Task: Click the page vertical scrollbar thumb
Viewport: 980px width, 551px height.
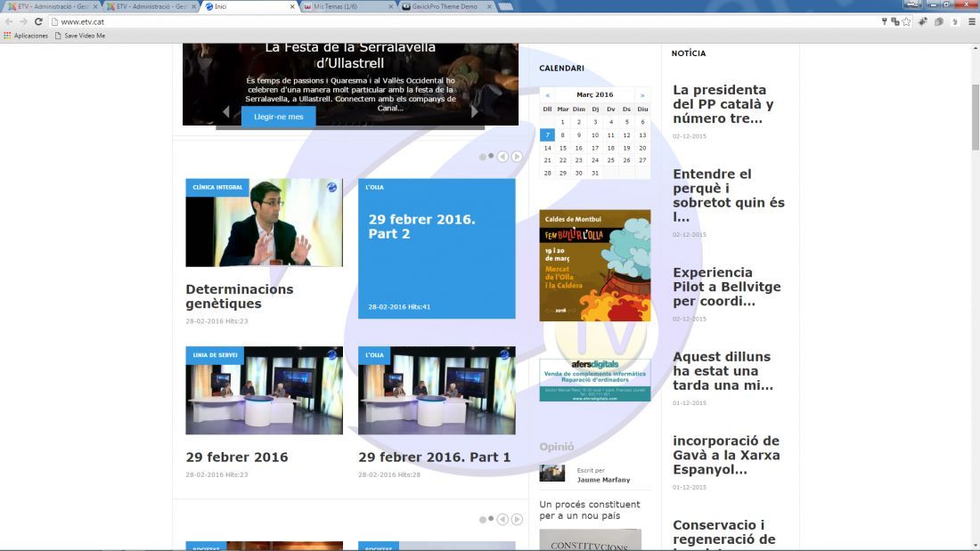Action: point(975,117)
